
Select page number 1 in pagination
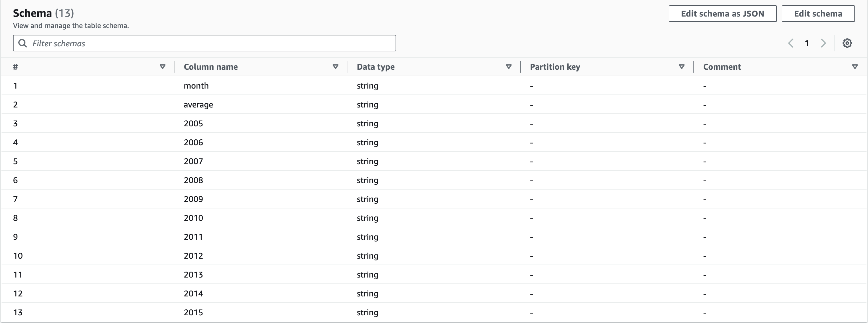click(807, 43)
